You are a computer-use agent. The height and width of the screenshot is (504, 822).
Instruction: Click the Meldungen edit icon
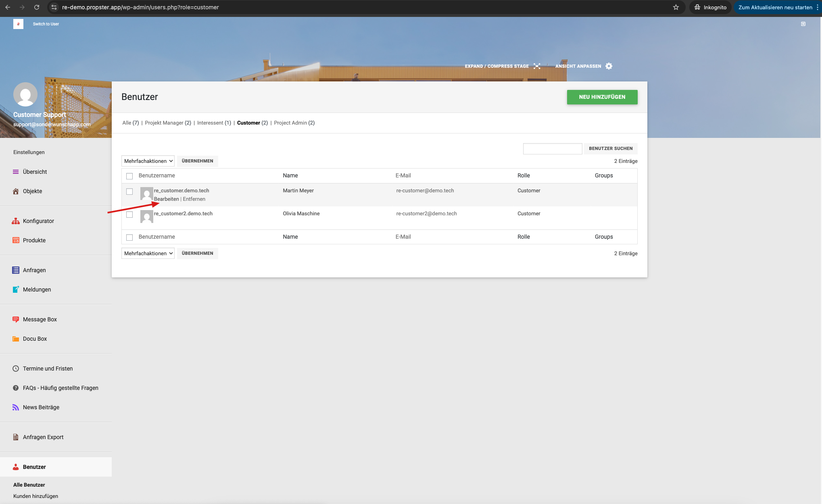16,289
